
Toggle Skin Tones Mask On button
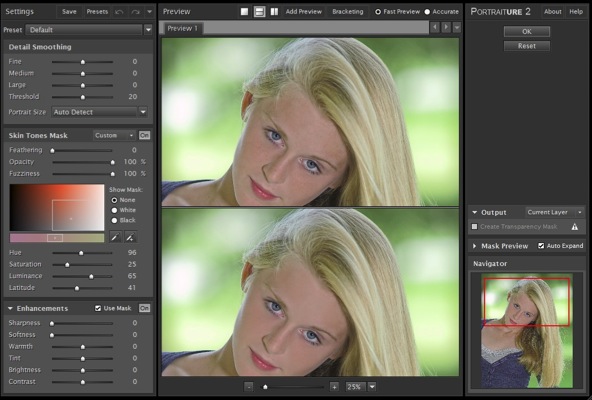coord(144,135)
